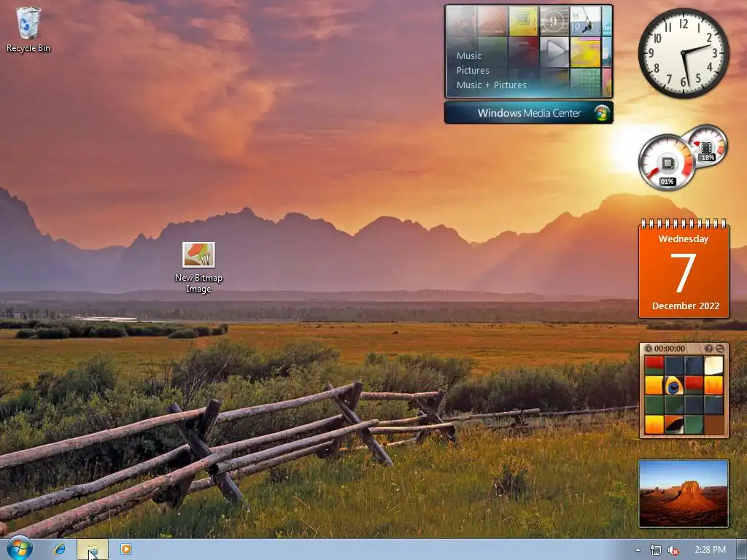The image size is (747, 560).
Task: Click the muted volume tray icon
Action: [x=673, y=550]
